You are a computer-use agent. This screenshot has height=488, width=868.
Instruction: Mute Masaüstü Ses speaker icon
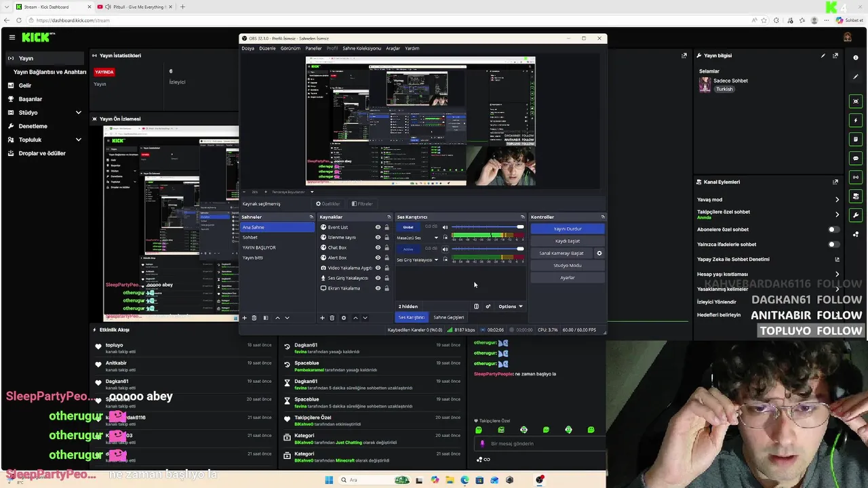point(445,227)
